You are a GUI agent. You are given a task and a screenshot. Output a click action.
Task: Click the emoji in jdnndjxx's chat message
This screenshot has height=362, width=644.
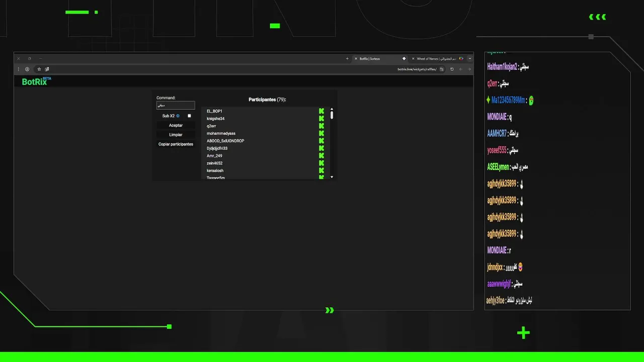coord(520,267)
